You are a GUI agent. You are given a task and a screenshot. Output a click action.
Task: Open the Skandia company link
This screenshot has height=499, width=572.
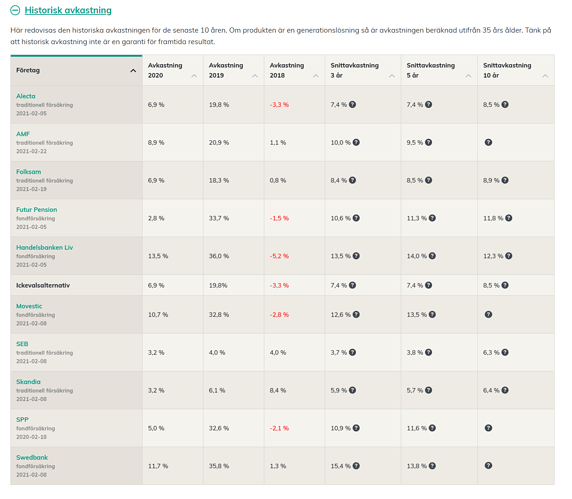click(x=28, y=382)
